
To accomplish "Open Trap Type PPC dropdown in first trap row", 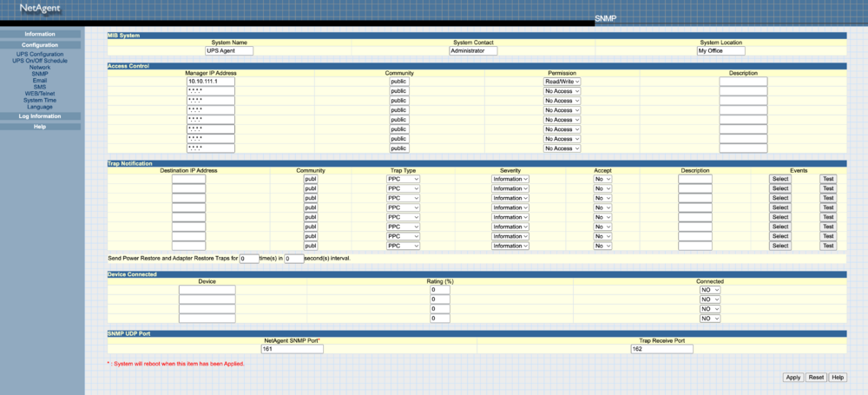I will click(x=403, y=179).
